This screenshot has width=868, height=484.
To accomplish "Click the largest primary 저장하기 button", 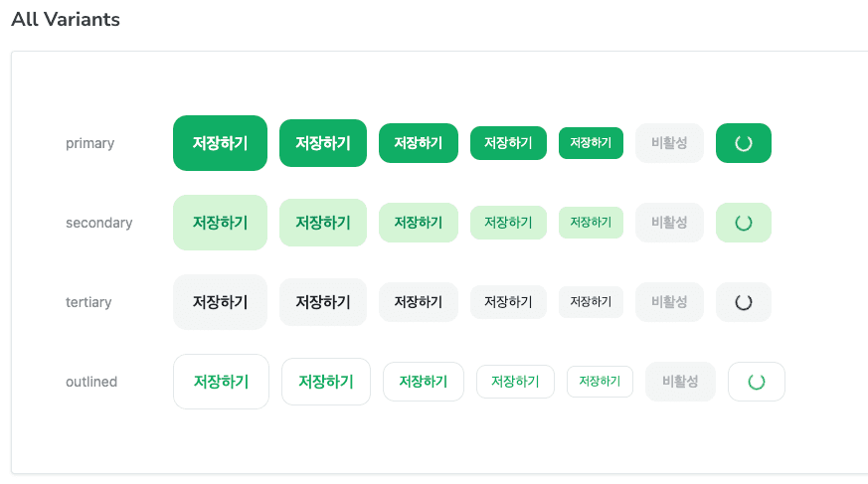I will click(221, 143).
